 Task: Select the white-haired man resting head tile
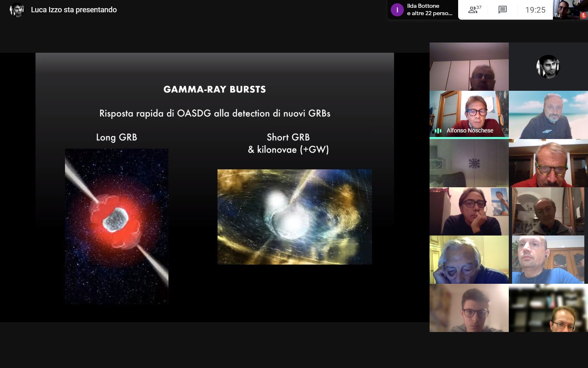tap(469, 260)
